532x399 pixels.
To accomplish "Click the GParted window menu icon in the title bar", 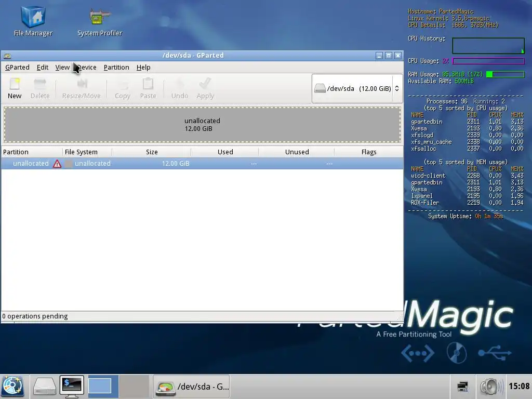I will click(7, 56).
